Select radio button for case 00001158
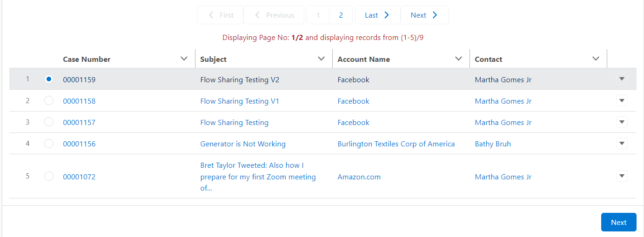The height and width of the screenshot is (237, 644). coord(49,101)
